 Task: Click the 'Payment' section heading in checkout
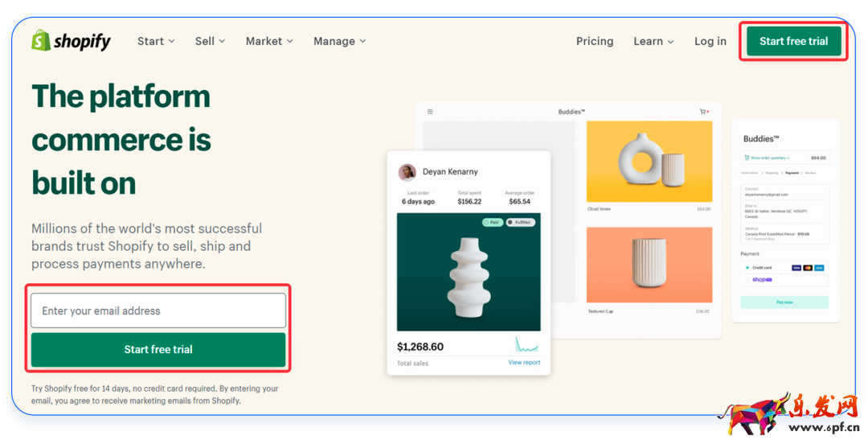[x=750, y=254]
